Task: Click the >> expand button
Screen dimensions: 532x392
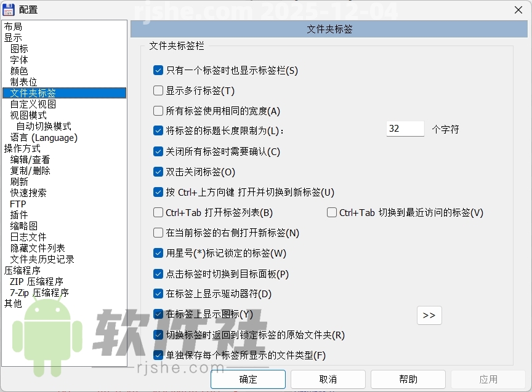Action: [429, 314]
